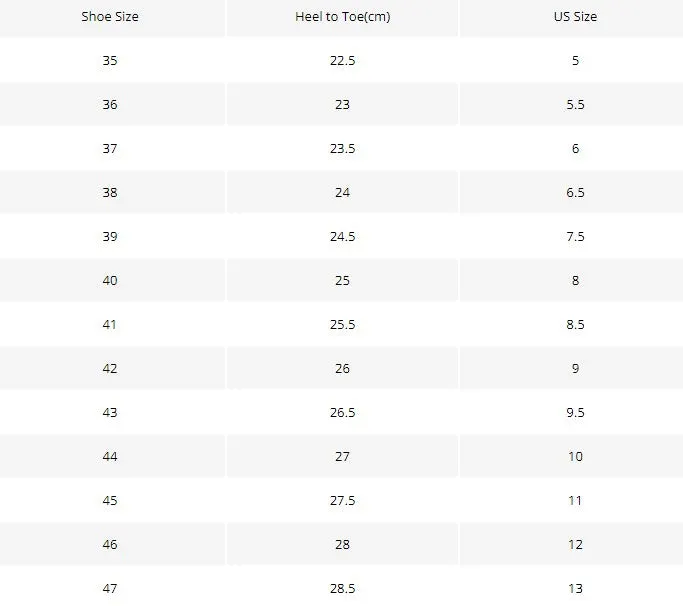The width and height of the screenshot is (683, 606).
Task: Select the 22.5 heel to toe value
Action: pos(342,60)
